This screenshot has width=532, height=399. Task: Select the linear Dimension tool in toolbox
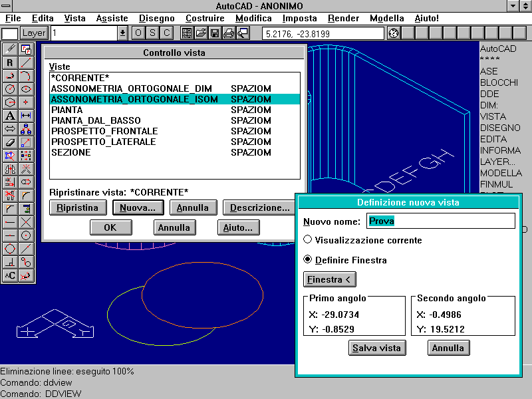[x=26, y=116]
